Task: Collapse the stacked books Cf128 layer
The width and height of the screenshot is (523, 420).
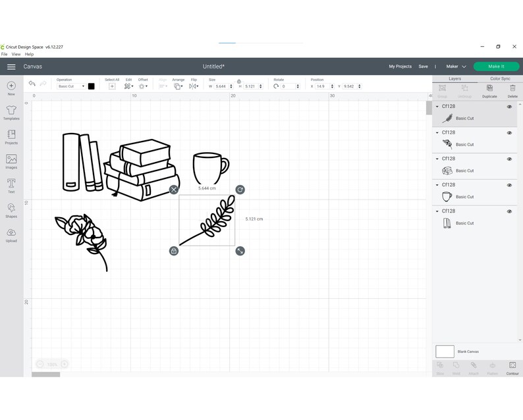Action: 437,159
